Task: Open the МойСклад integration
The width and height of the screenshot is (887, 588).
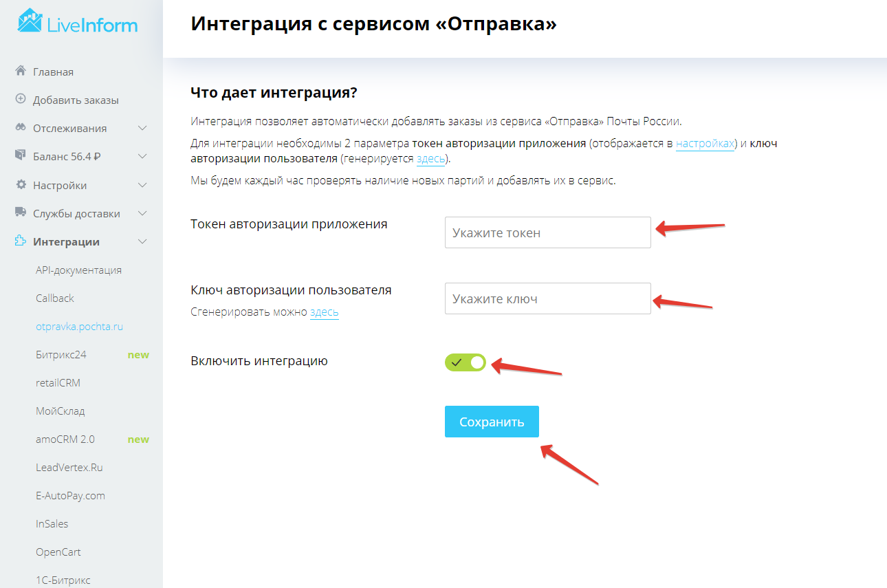Action: tap(61, 411)
